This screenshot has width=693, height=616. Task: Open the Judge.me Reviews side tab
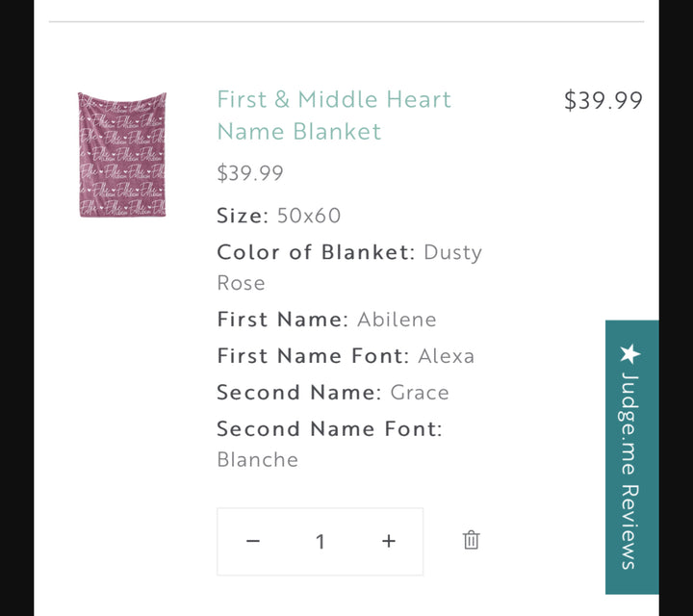point(631,457)
